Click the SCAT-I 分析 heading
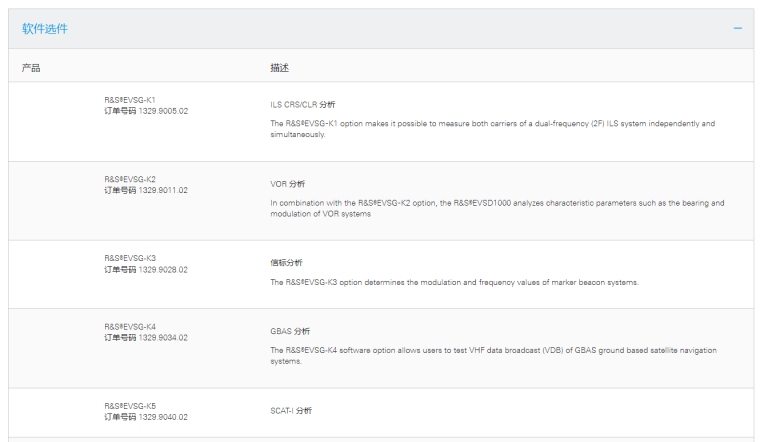The width and height of the screenshot is (760, 442). (x=291, y=410)
